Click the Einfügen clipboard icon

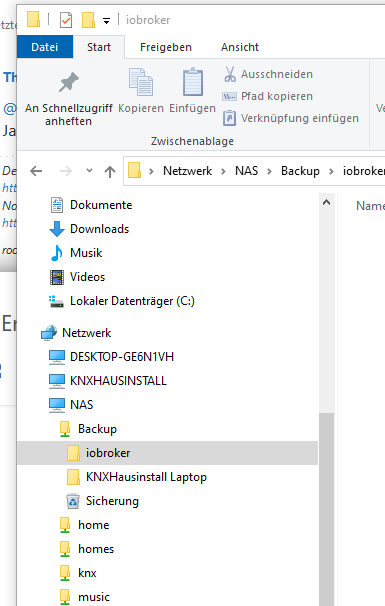(192, 82)
